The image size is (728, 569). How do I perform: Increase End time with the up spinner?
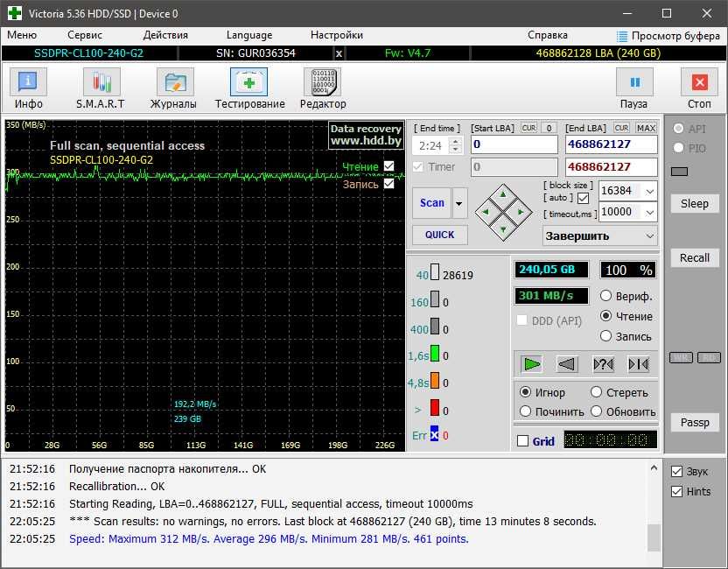coord(456,141)
